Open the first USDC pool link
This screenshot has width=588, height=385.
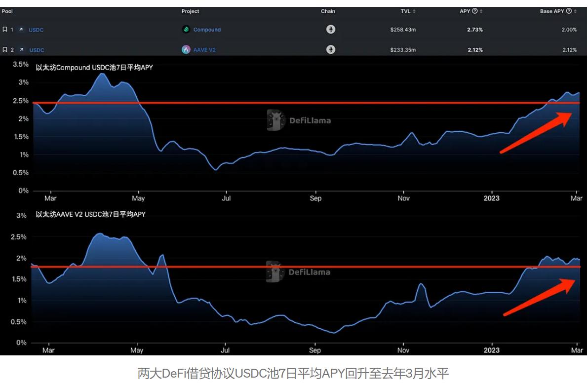tap(36, 30)
